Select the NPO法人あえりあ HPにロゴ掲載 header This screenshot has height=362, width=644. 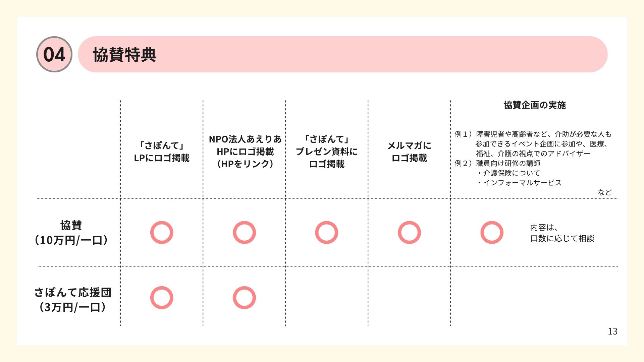[245, 152]
